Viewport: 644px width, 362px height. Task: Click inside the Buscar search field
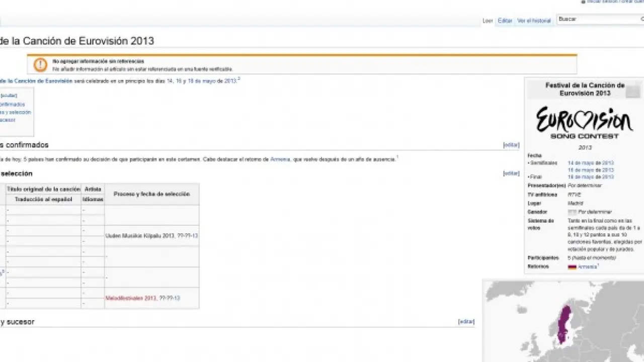596,19
